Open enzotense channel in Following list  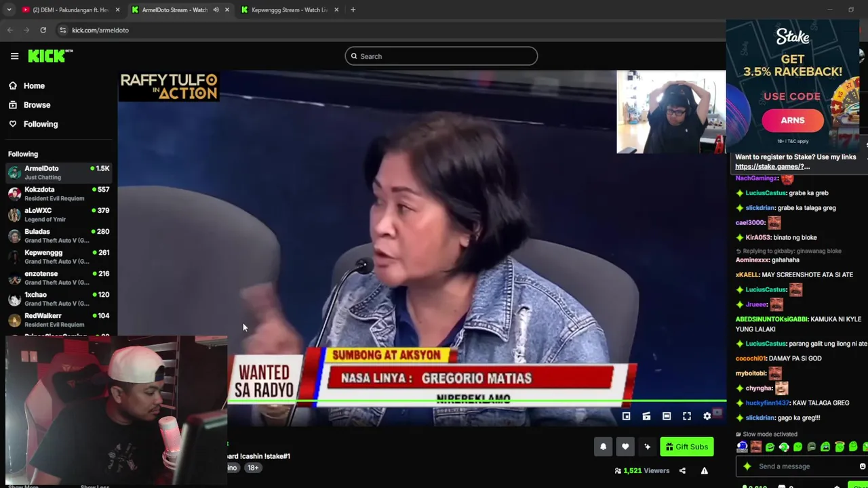(59, 277)
